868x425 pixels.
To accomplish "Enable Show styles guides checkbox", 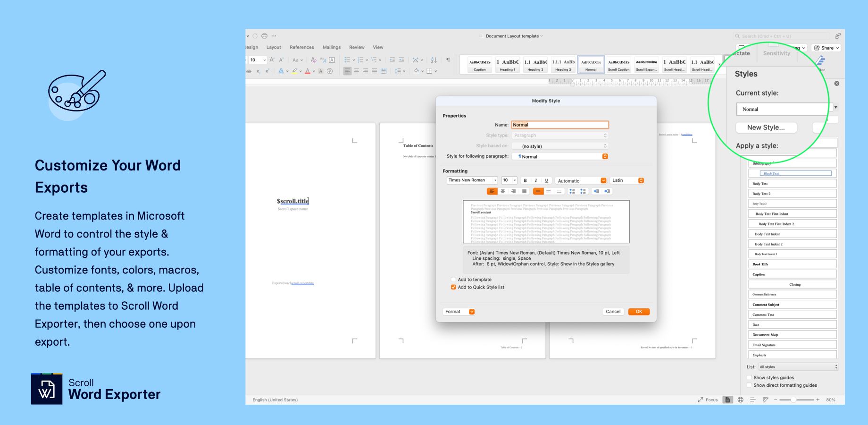I will click(749, 378).
